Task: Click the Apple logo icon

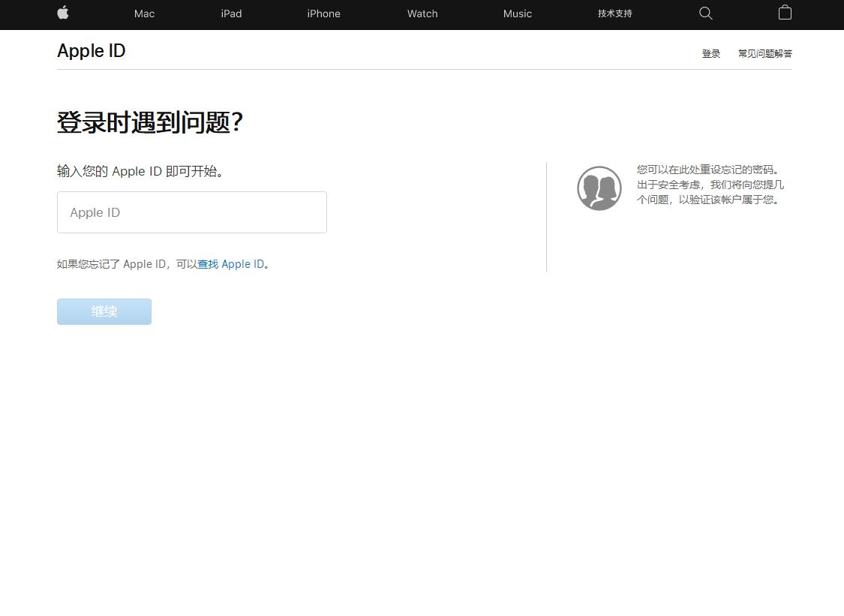Action: click(63, 13)
